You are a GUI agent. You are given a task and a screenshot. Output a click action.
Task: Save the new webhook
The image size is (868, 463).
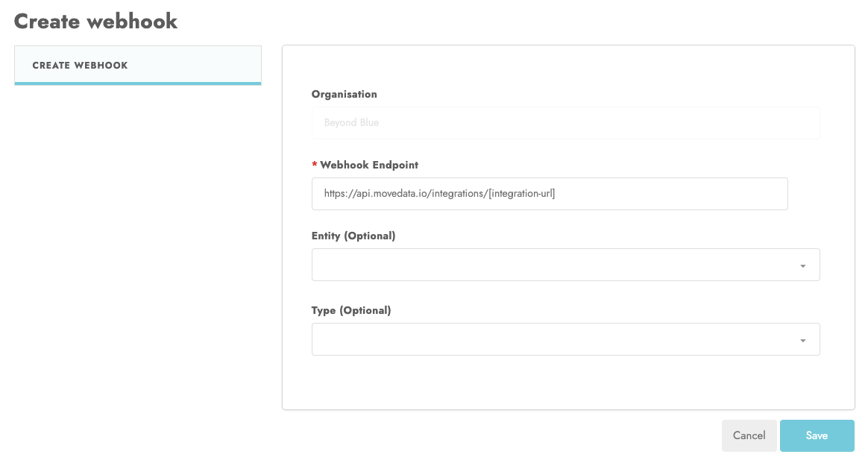point(817,435)
